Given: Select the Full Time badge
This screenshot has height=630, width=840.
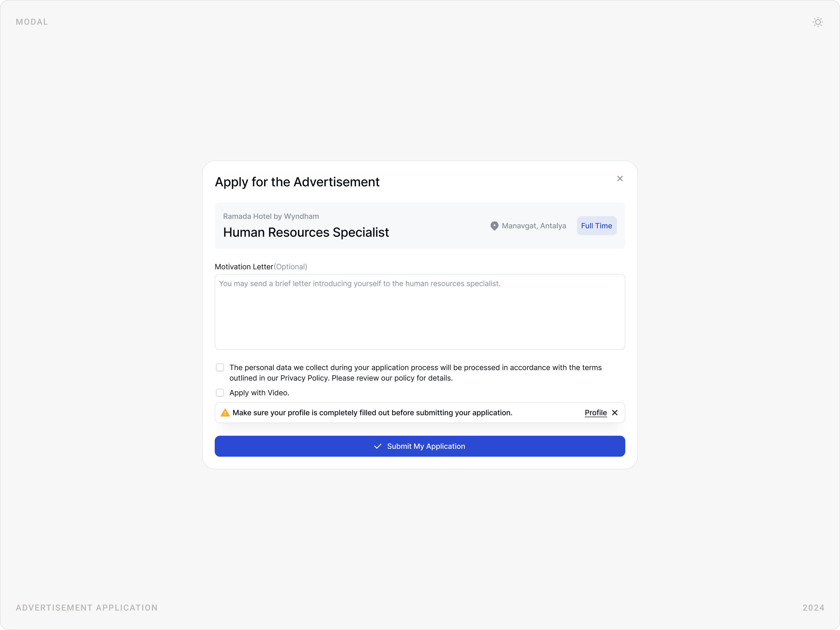Looking at the screenshot, I should 596,225.
